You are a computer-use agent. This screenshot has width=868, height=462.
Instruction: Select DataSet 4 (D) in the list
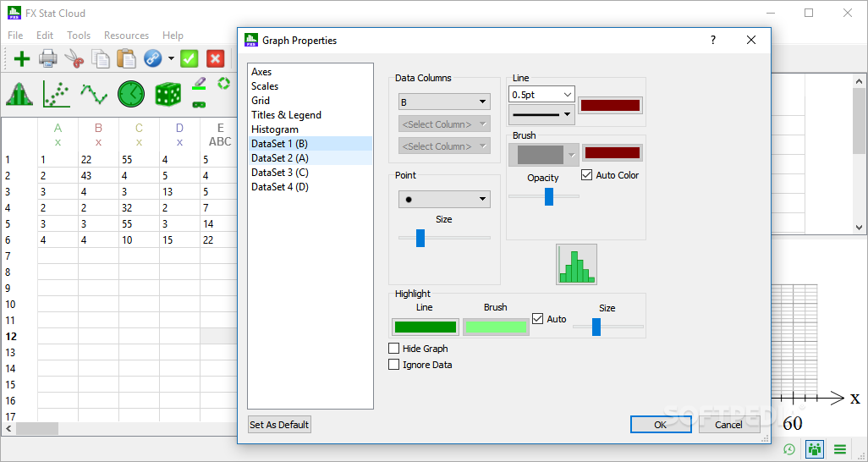[310, 187]
